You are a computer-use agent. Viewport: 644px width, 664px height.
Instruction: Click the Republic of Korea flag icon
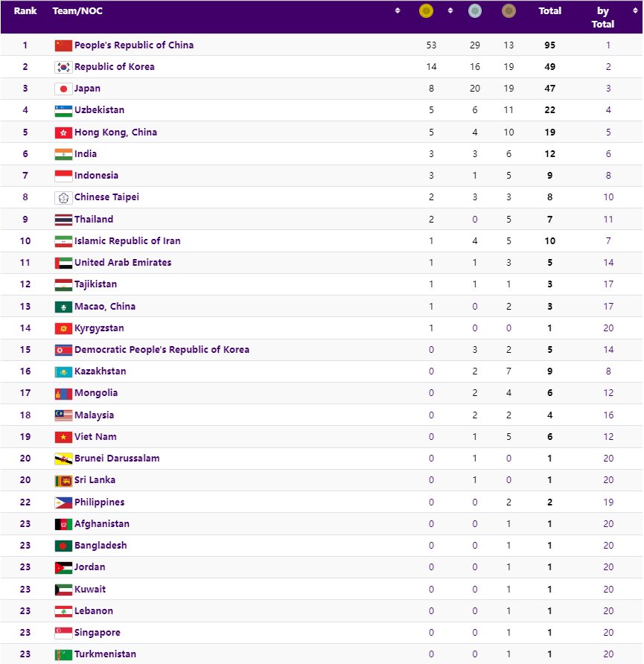pos(63,67)
